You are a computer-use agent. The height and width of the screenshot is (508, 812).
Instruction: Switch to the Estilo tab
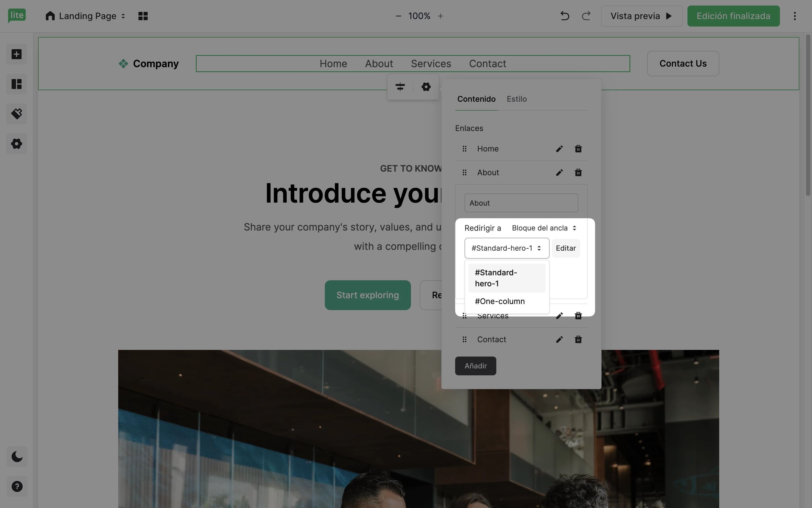(x=516, y=99)
